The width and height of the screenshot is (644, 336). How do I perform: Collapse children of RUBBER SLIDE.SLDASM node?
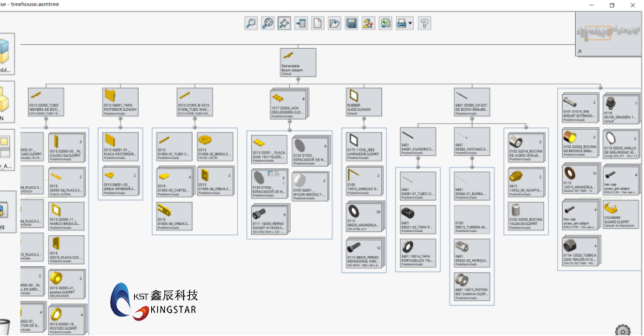(364, 120)
